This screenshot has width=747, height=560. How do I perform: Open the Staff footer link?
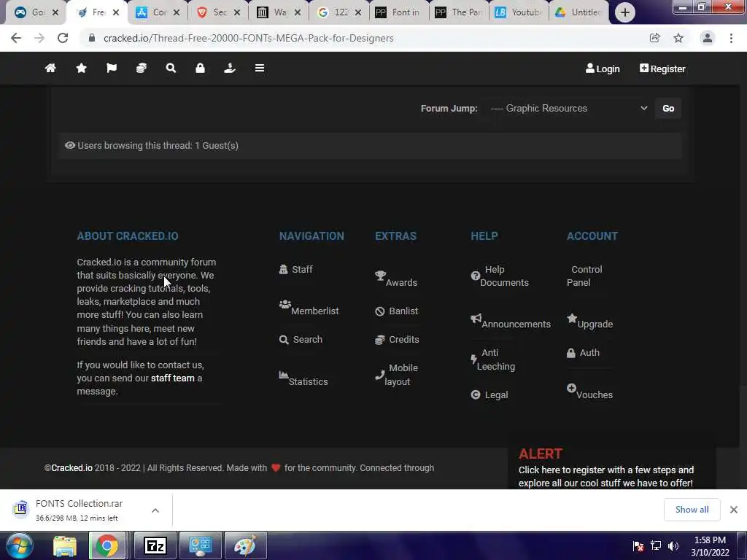click(296, 270)
